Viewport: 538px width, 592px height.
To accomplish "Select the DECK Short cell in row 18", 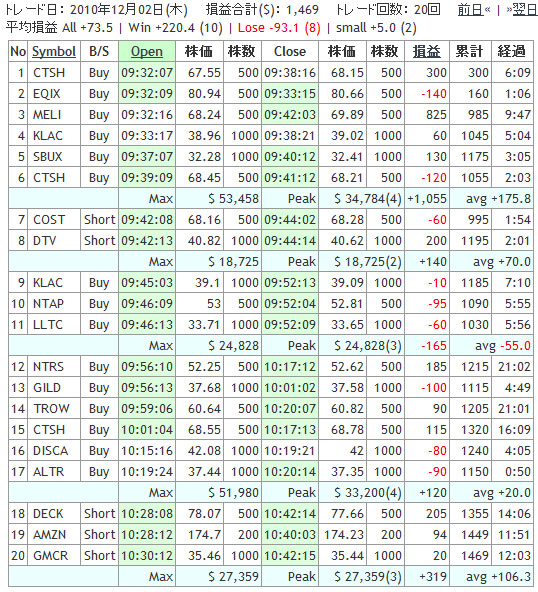I will (99, 513).
